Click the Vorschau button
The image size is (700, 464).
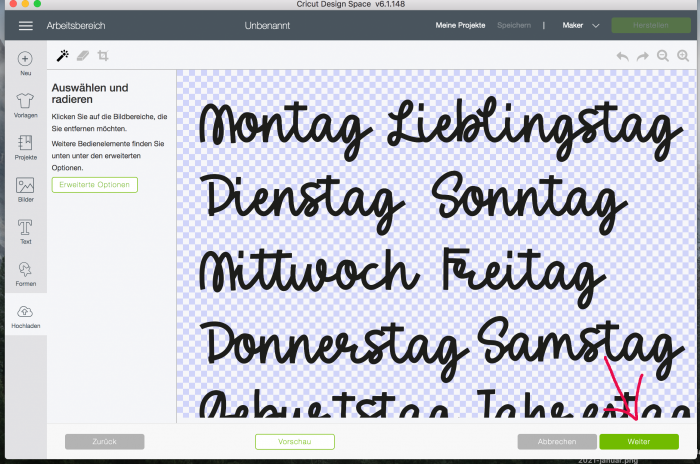click(x=294, y=441)
